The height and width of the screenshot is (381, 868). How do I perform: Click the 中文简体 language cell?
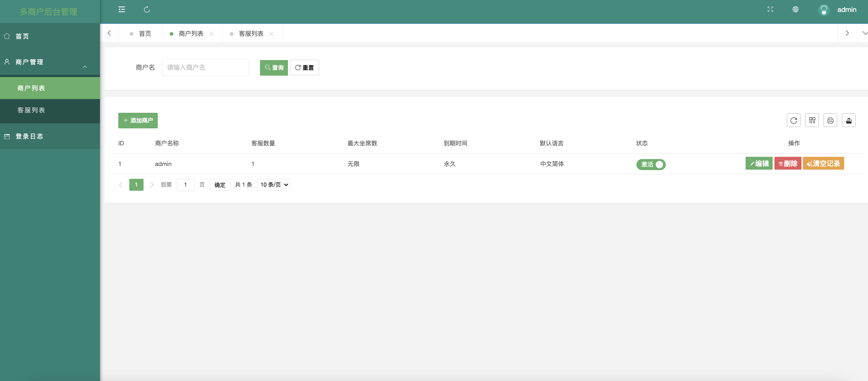tap(552, 164)
